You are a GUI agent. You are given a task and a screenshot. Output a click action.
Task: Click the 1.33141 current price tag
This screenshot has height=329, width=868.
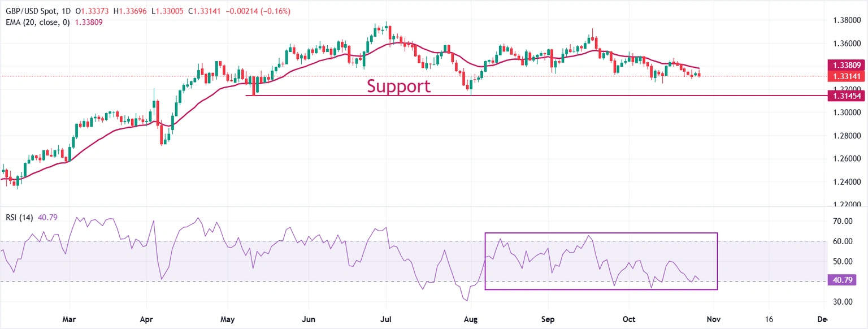[845, 76]
